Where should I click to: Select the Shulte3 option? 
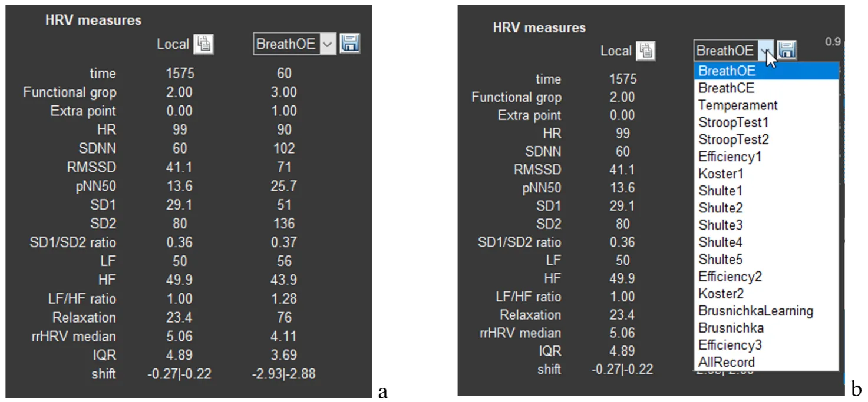tap(720, 225)
